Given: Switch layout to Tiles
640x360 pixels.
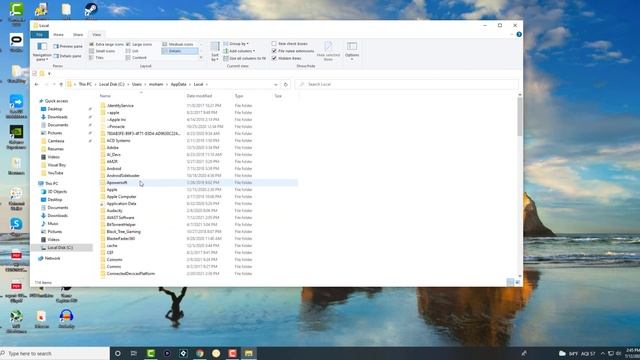Looking at the screenshot, I should [x=97, y=58].
